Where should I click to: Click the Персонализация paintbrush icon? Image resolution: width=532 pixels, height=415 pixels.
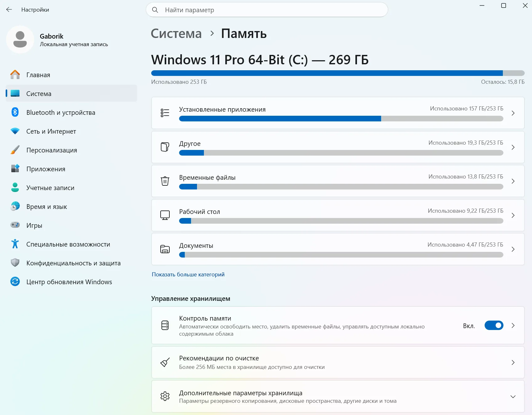15,150
